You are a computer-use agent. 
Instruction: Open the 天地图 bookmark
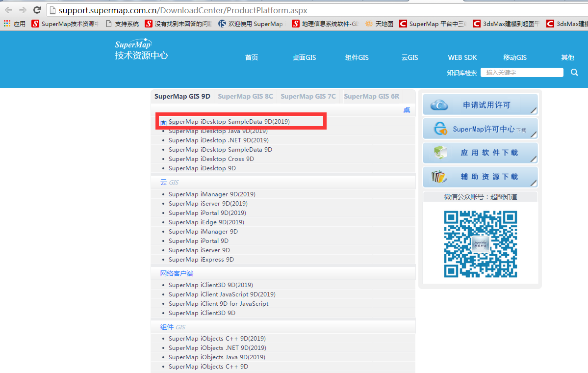point(379,24)
